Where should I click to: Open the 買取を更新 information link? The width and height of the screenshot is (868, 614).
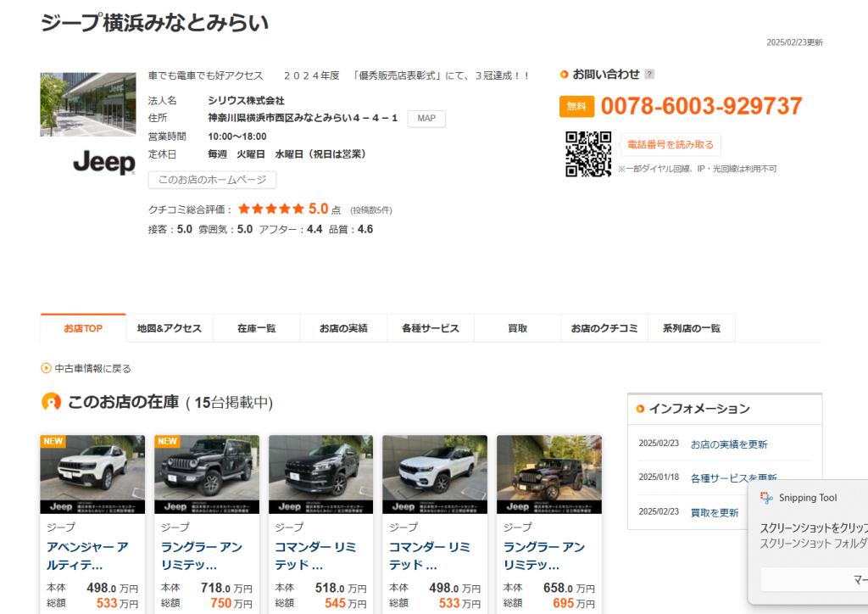715,512
